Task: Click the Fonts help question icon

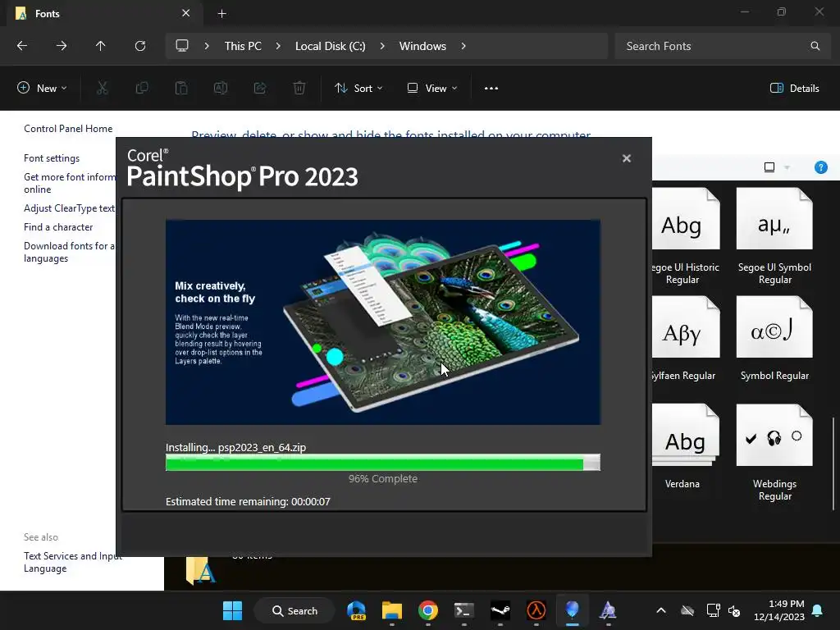Action: [820, 167]
